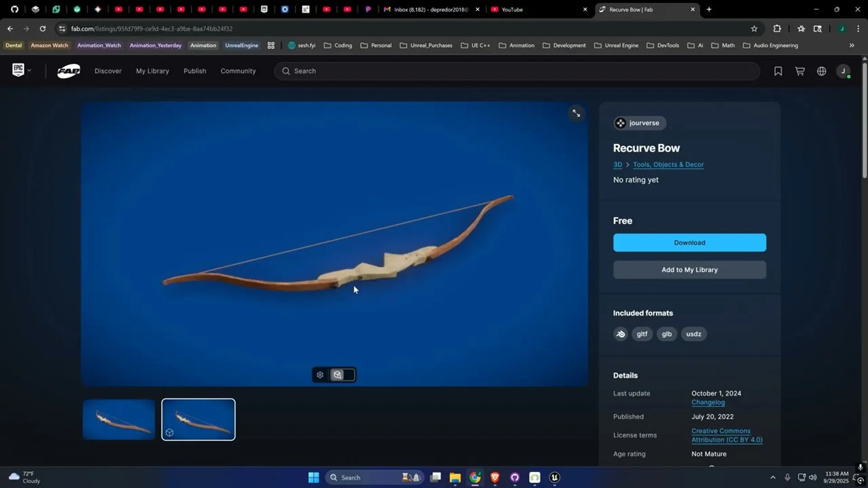The width and height of the screenshot is (868, 488).
Task: Toggle the bookmark star in the address bar
Action: tap(755, 28)
